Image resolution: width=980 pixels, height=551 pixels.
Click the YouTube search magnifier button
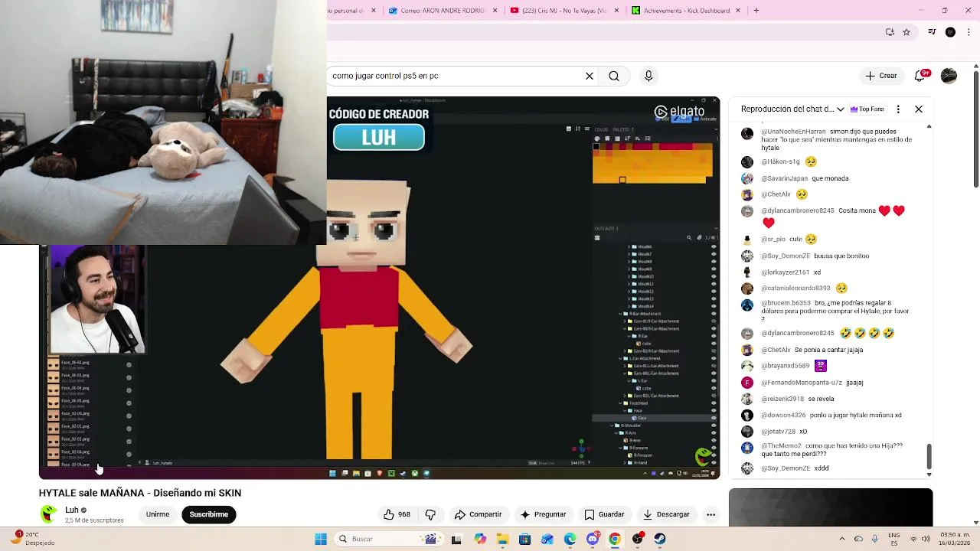[614, 76]
